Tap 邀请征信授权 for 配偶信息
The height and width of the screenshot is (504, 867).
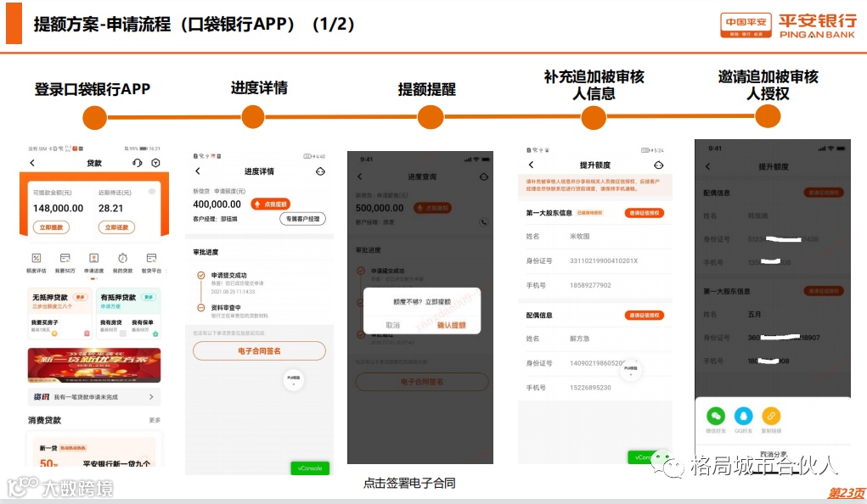[645, 315]
